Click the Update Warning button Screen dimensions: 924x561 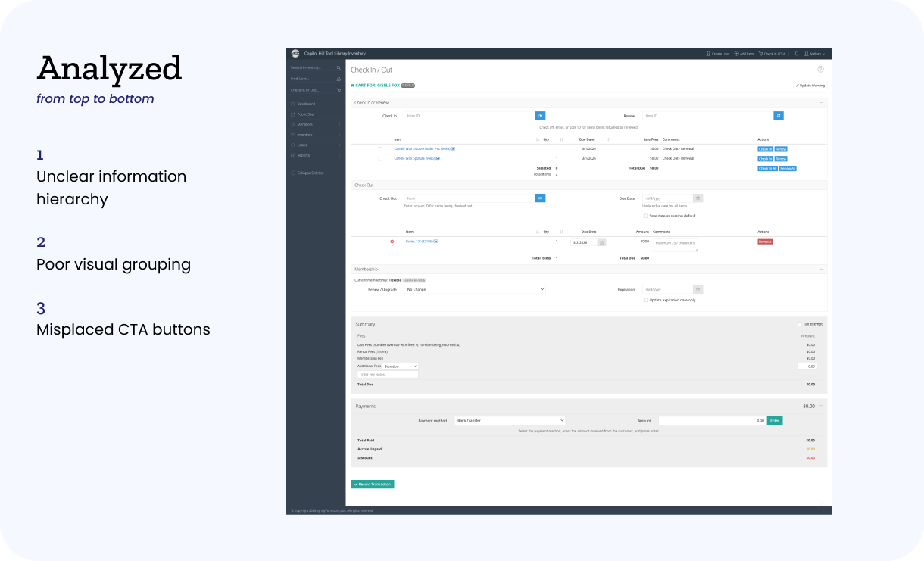[810, 86]
